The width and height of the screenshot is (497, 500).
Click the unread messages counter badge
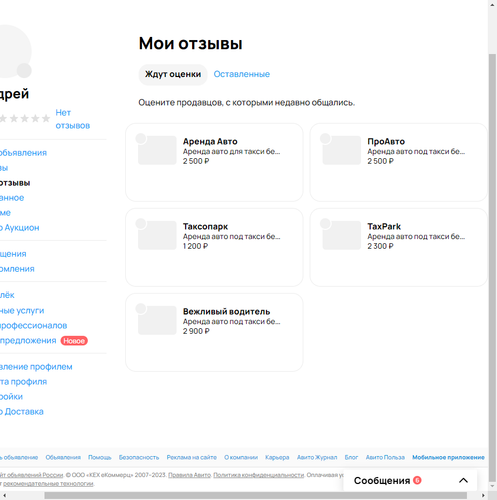417,480
